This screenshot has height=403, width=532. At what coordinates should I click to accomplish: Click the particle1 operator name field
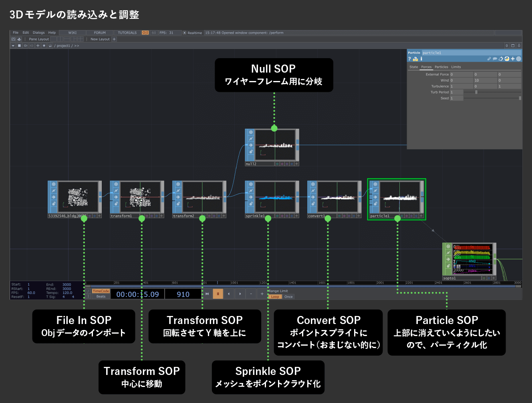point(472,53)
